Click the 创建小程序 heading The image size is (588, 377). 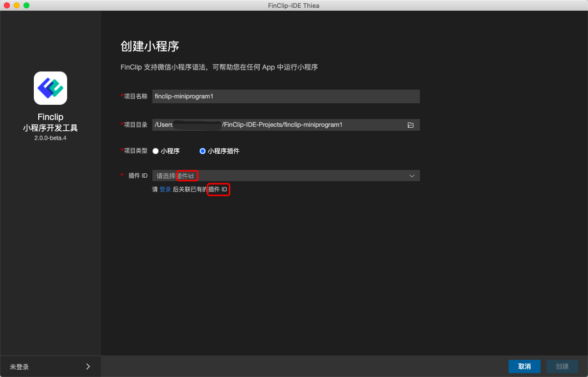click(x=150, y=47)
